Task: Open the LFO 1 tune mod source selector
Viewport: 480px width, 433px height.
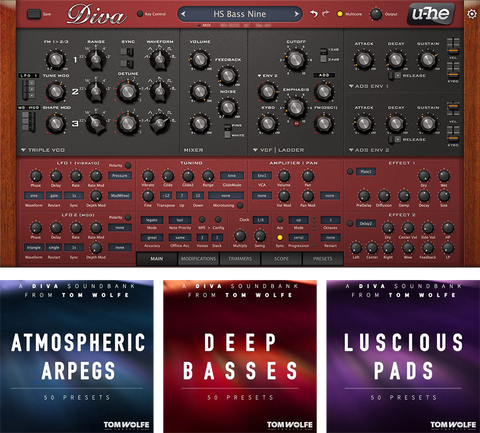Action: (28, 76)
